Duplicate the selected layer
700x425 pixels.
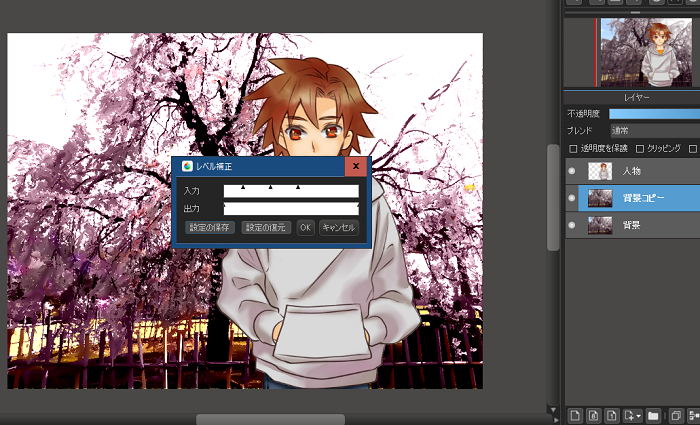pyautogui.click(x=676, y=415)
